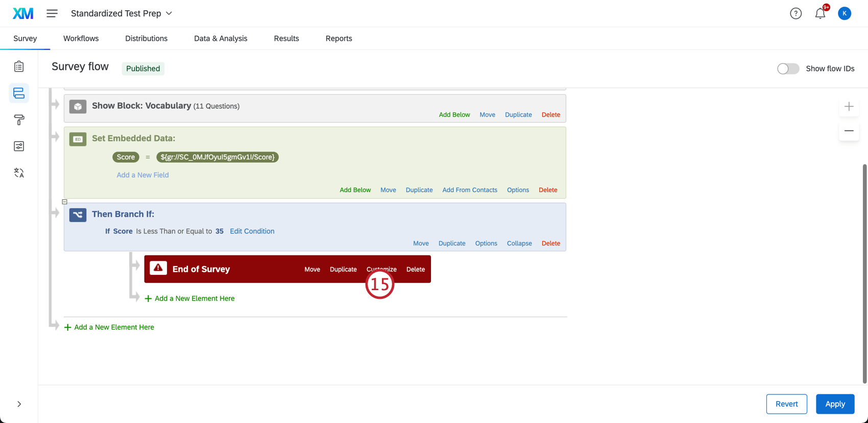Click Edit Condition link in branch
Screen dimensions: 868x423
tap(252, 231)
